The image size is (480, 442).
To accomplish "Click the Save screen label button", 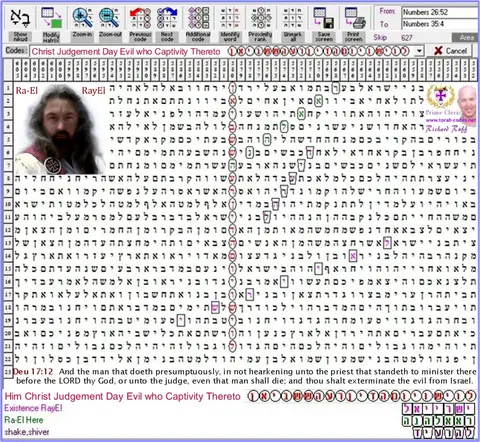I will pyautogui.click(x=324, y=37).
